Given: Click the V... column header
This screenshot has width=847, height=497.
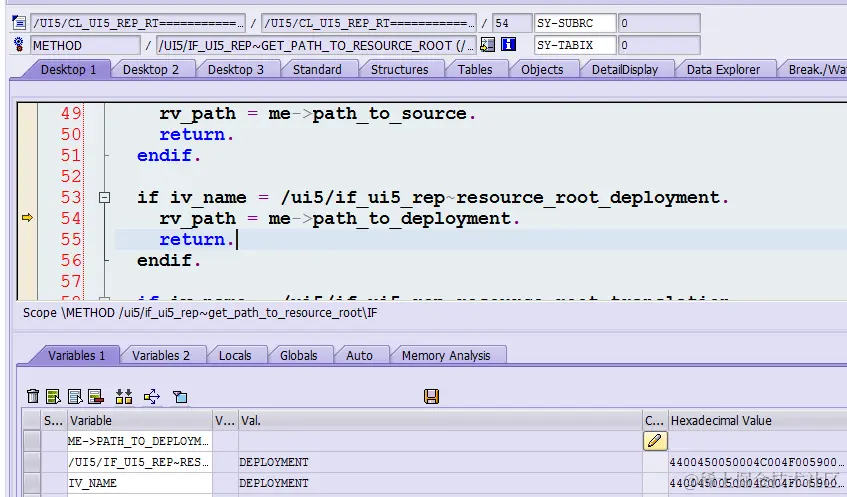Looking at the screenshot, I should [225, 420].
